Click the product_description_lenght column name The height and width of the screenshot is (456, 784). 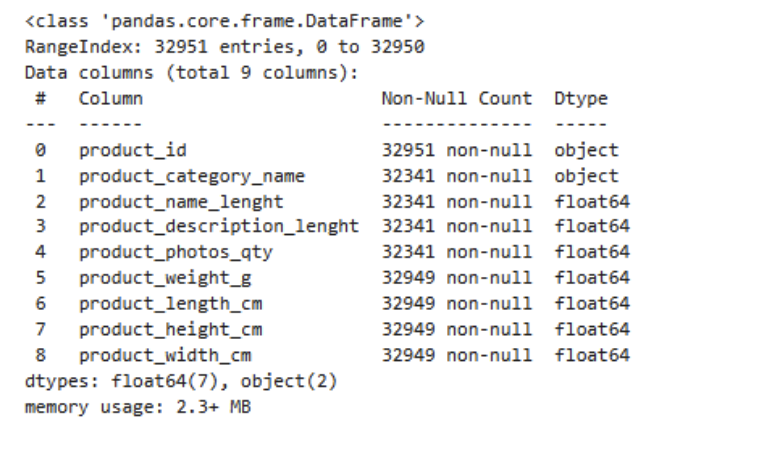219,227
